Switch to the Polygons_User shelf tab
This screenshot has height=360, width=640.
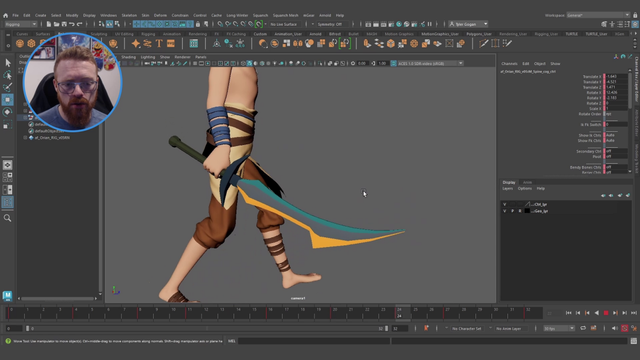pyautogui.click(x=479, y=34)
